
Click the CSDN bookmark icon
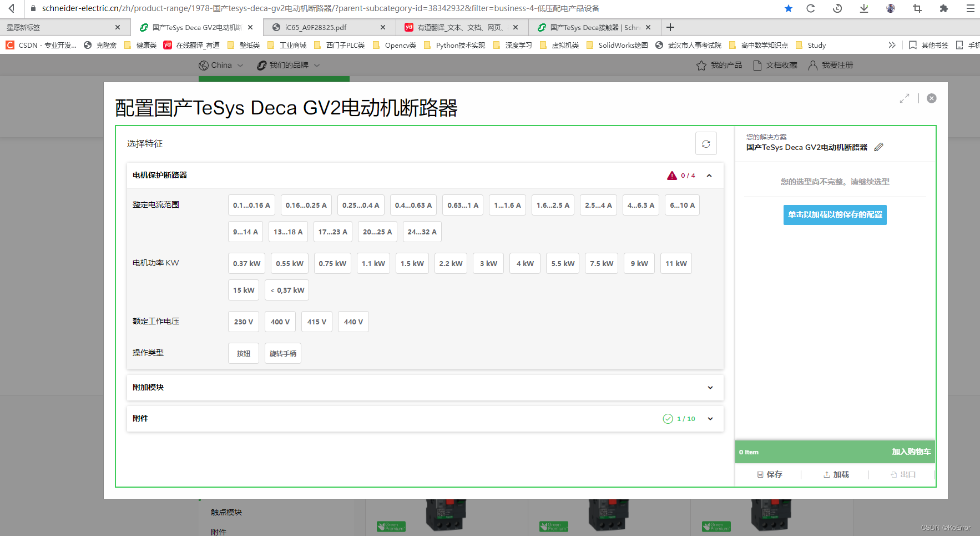[10, 45]
